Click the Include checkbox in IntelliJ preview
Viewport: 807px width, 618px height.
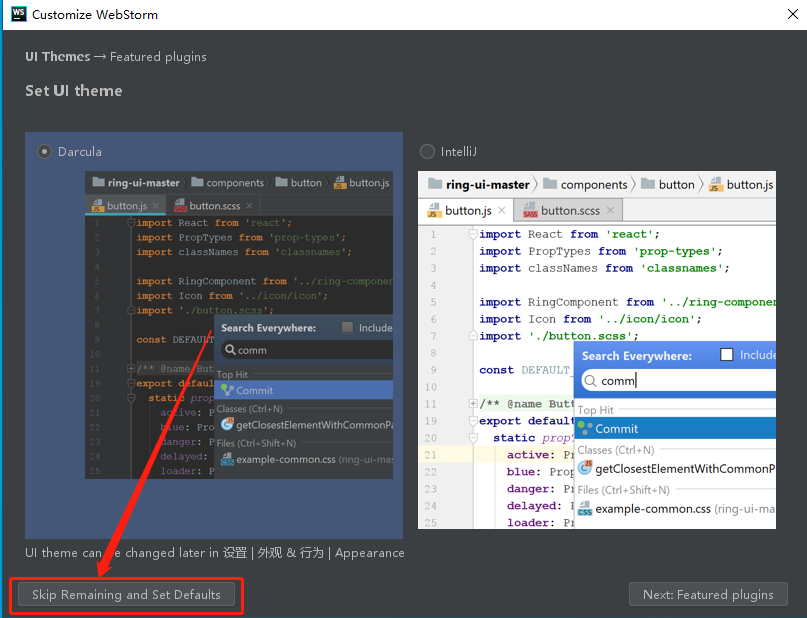[x=727, y=355]
